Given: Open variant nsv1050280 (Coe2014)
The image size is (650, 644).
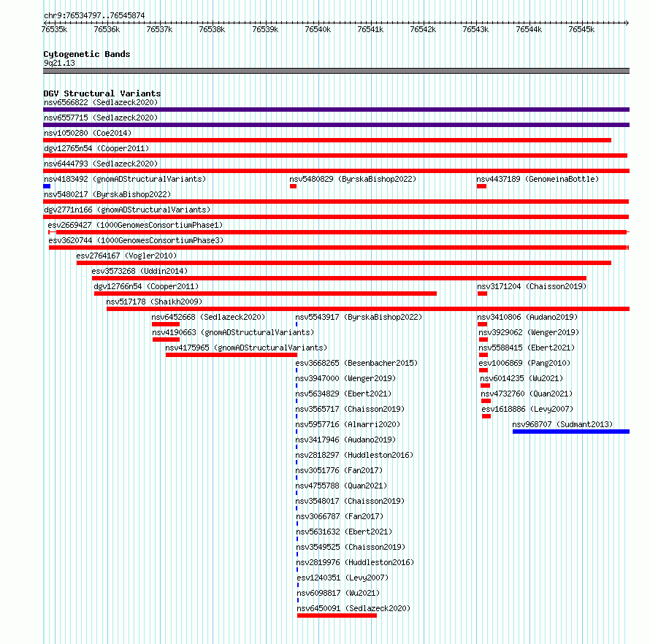Looking at the screenshot, I should [88, 133].
